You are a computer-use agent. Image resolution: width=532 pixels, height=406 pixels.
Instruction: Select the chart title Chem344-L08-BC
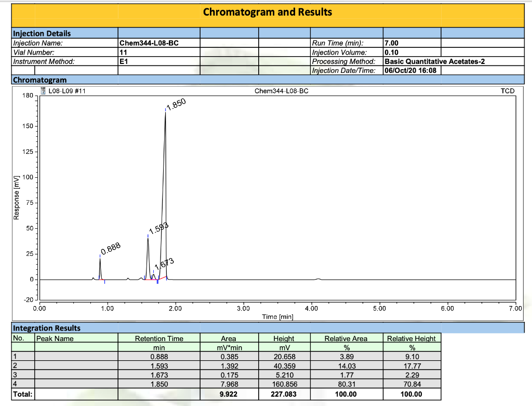click(281, 91)
